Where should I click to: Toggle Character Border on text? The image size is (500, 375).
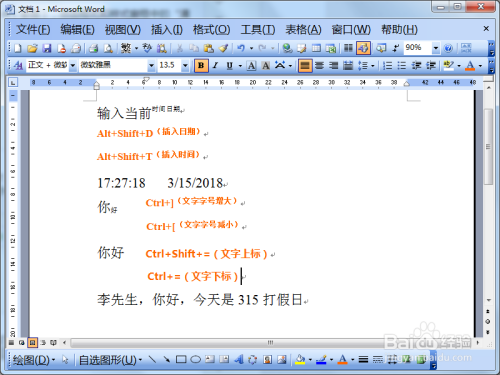[251, 65]
